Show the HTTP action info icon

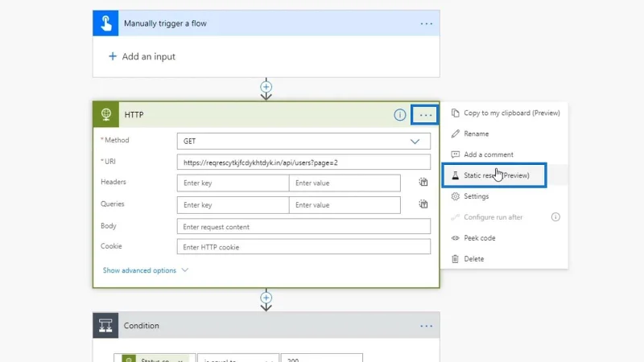(399, 115)
